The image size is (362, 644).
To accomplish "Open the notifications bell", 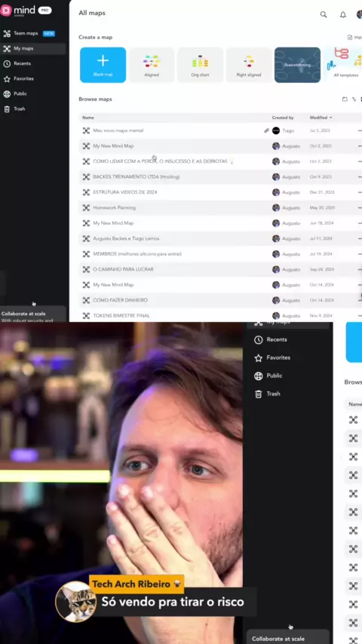I will [x=342, y=14].
